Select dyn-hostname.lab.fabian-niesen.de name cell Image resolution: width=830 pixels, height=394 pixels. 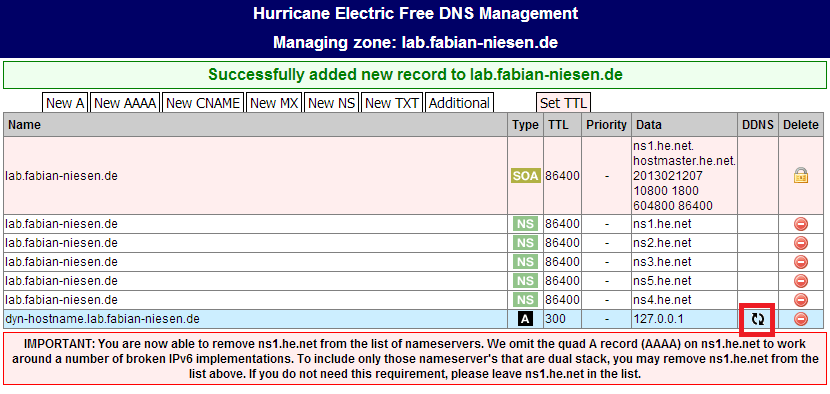pyautogui.click(x=256, y=319)
